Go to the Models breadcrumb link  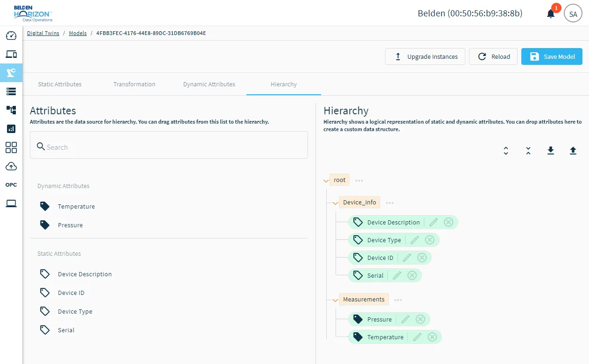tap(78, 33)
